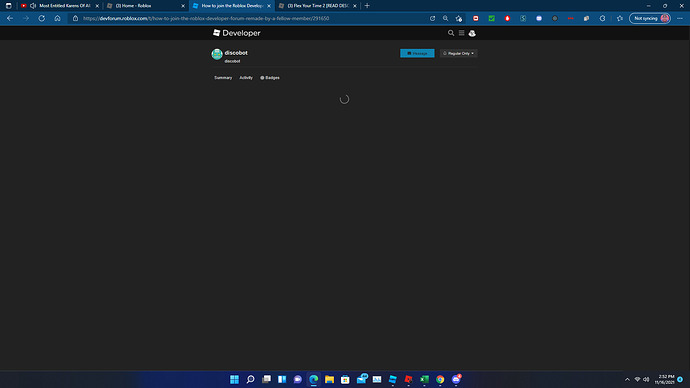This screenshot has height=388, width=690.
Task: Switch to the Badges tab
Action: click(x=270, y=78)
